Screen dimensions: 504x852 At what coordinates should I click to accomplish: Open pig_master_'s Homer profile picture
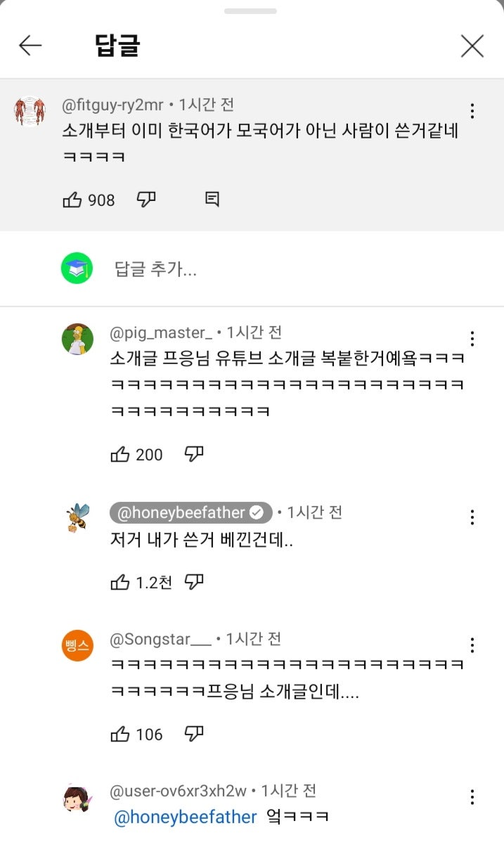coord(77,340)
